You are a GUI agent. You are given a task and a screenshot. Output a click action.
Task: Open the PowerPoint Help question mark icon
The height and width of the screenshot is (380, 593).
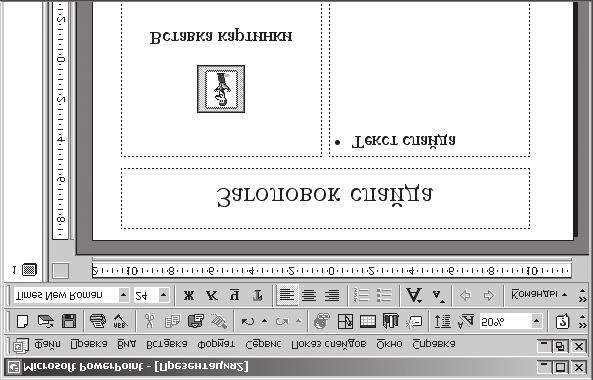click(562, 322)
